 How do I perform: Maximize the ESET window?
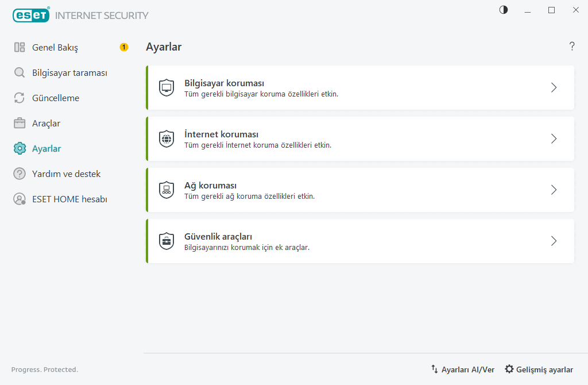point(552,10)
